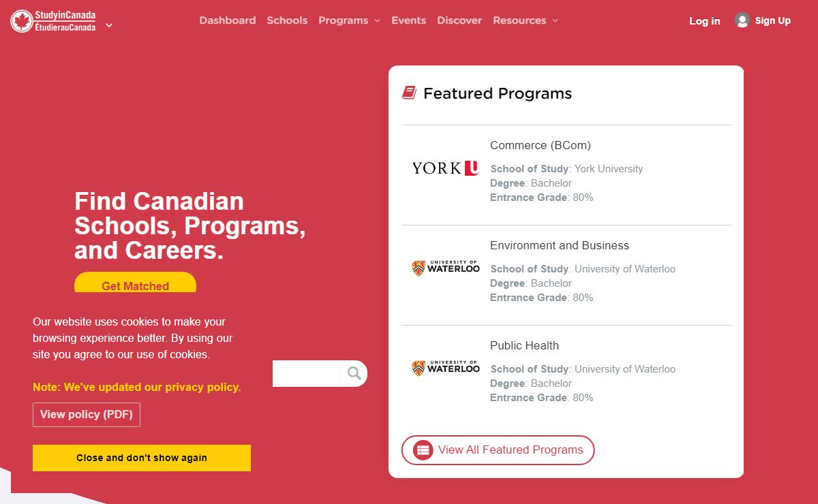Image resolution: width=818 pixels, height=504 pixels.
Task: Click the Waterloo logo beside Public Health
Action: coord(446,368)
